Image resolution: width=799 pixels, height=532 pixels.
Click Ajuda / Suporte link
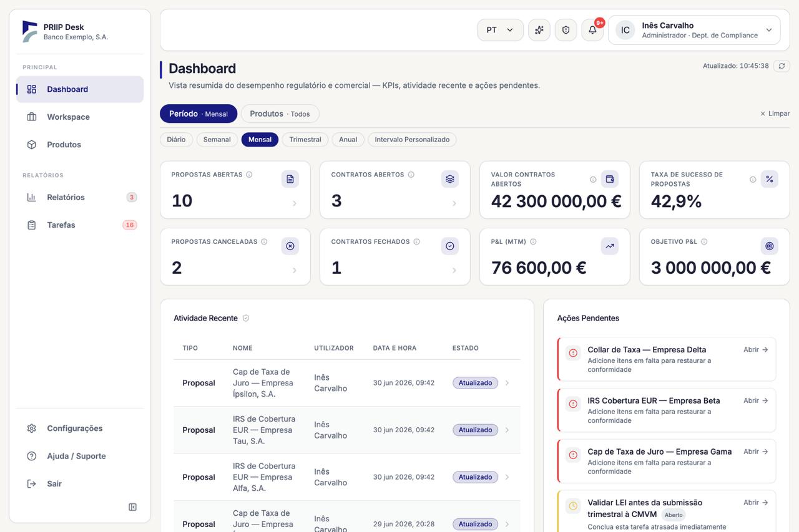80,456
